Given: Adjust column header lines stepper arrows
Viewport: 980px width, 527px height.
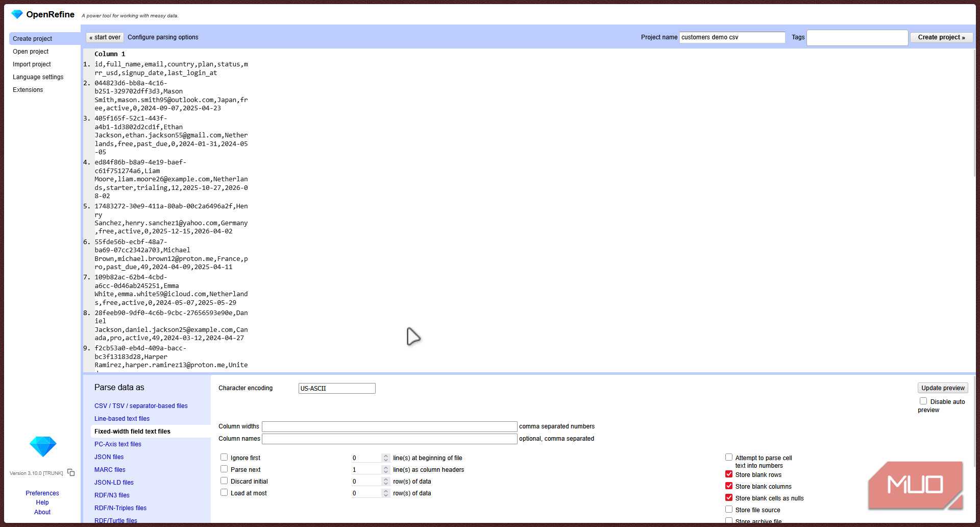Looking at the screenshot, I should 386,470.
